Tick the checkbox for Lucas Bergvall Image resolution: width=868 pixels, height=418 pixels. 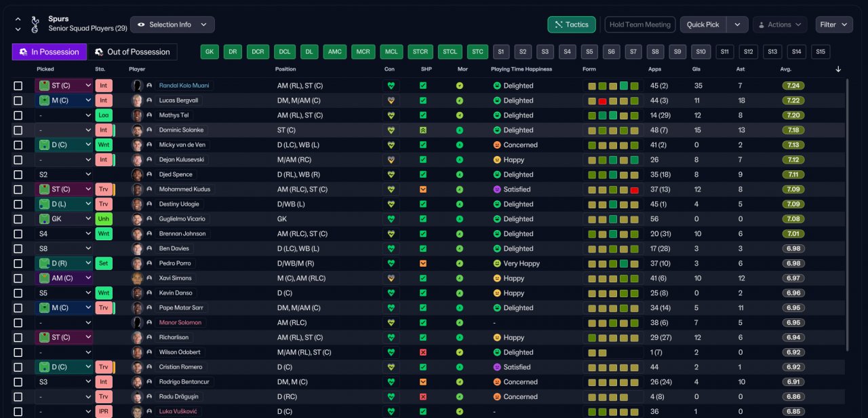(18, 100)
